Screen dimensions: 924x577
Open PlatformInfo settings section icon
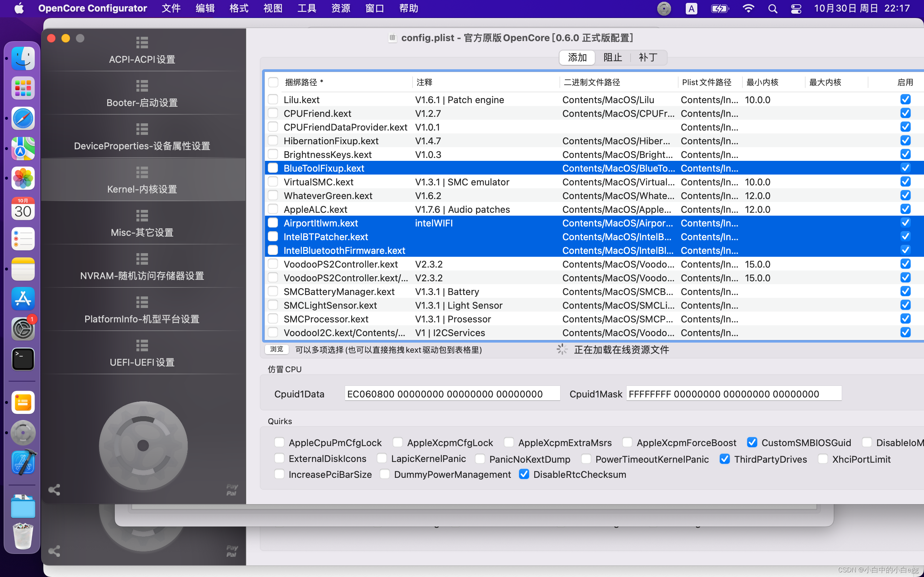[142, 302]
